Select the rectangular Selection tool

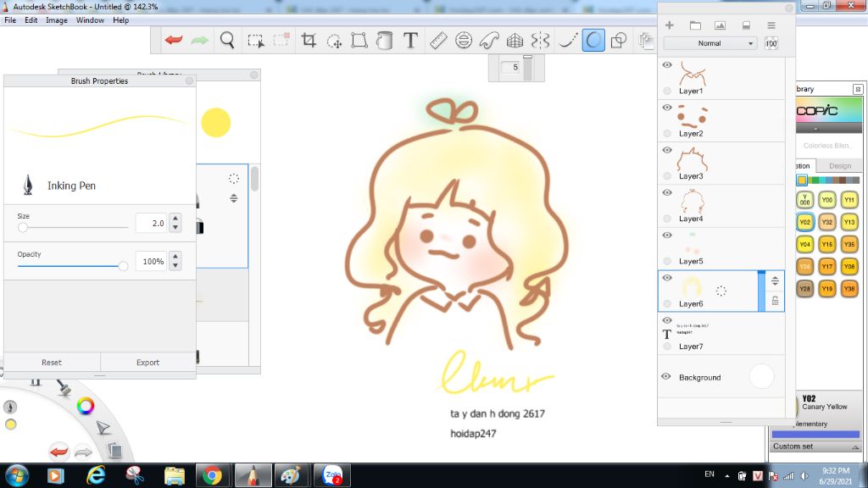(x=256, y=41)
